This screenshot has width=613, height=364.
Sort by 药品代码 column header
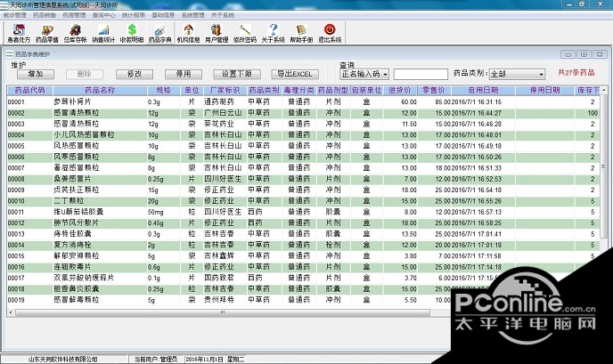click(x=29, y=90)
